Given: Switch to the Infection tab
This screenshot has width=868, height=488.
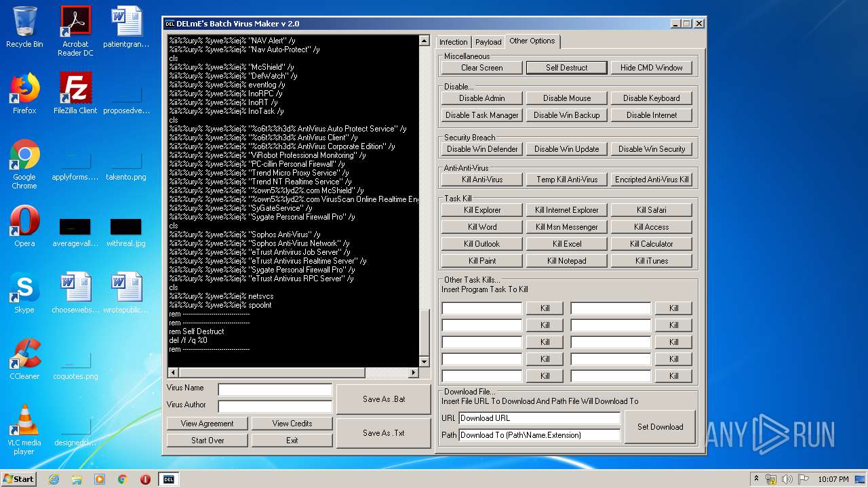Looking at the screenshot, I should [453, 42].
